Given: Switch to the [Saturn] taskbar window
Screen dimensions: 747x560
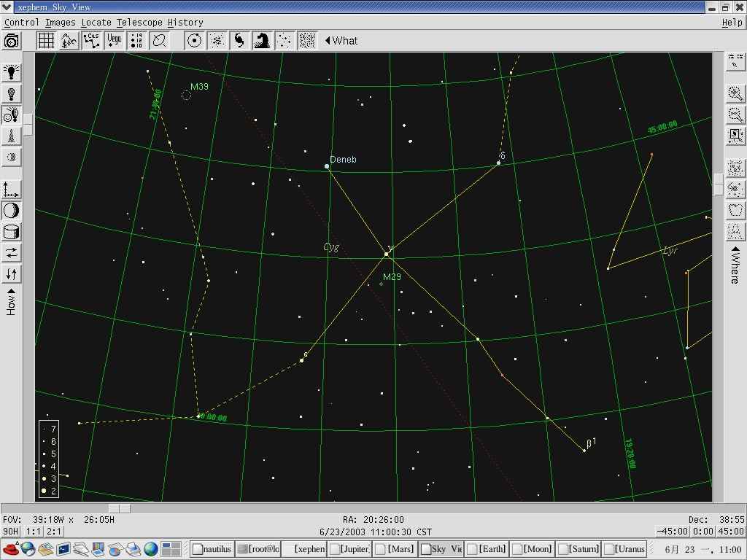Looking at the screenshot, I should click(578, 549).
